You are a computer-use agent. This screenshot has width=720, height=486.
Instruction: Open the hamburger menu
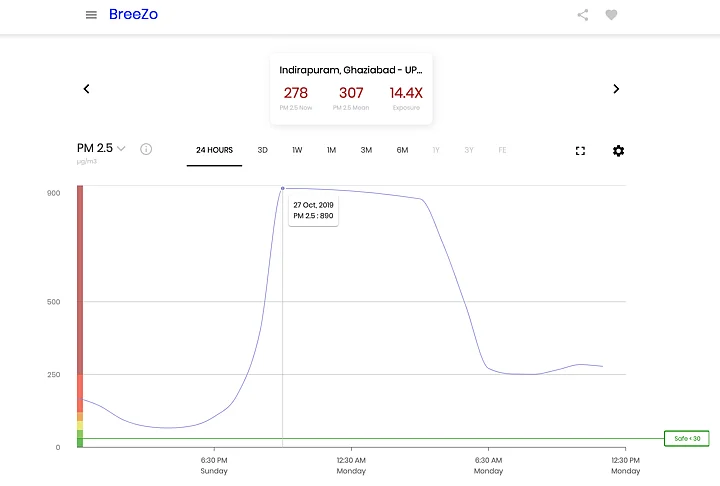click(91, 15)
